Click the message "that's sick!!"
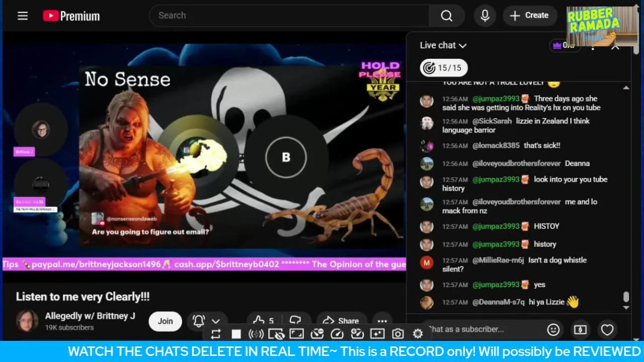This screenshot has height=362, width=644. coord(542,145)
